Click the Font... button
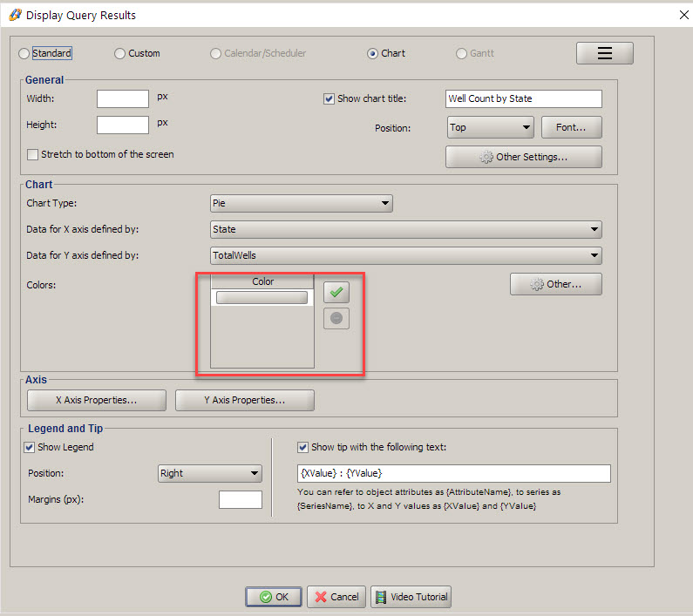The width and height of the screenshot is (693, 616). [x=571, y=127]
